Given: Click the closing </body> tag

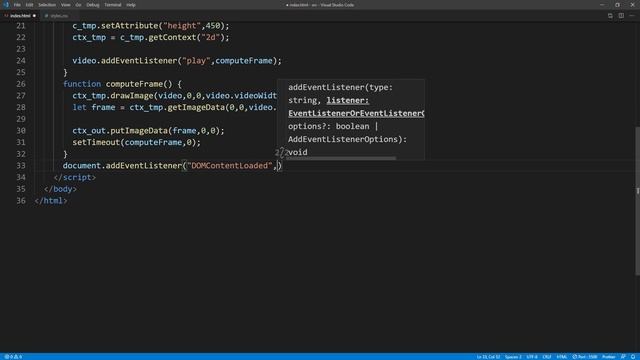Looking at the screenshot, I should (x=60, y=189).
